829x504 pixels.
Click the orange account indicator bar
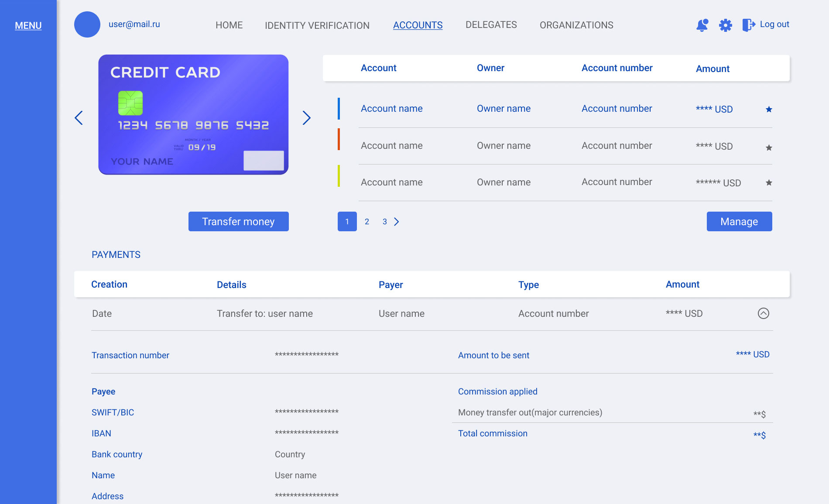point(339,139)
